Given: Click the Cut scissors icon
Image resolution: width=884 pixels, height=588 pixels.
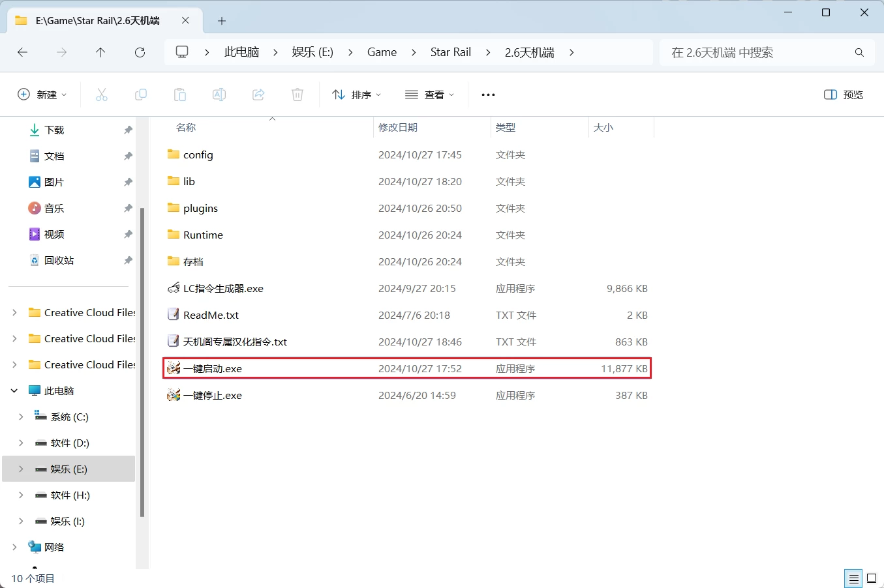Looking at the screenshot, I should click(102, 95).
